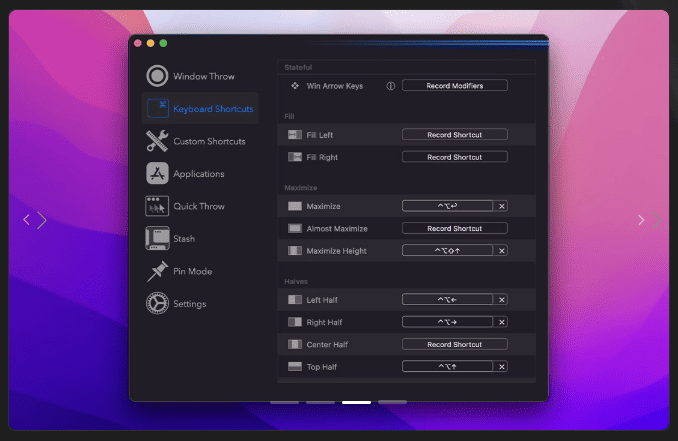Record a shortcut for Fill Left
The width and height of the screenshot is (678, 441).
[455, 135]
